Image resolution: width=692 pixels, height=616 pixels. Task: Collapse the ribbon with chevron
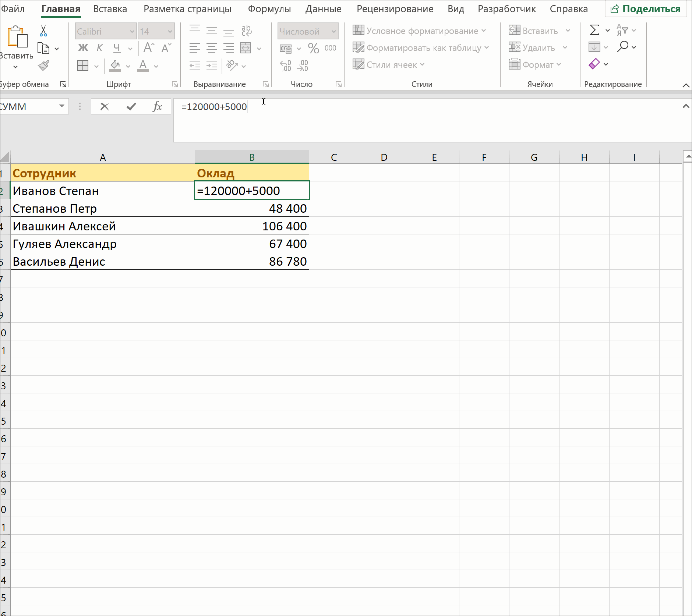coord(686,85)
